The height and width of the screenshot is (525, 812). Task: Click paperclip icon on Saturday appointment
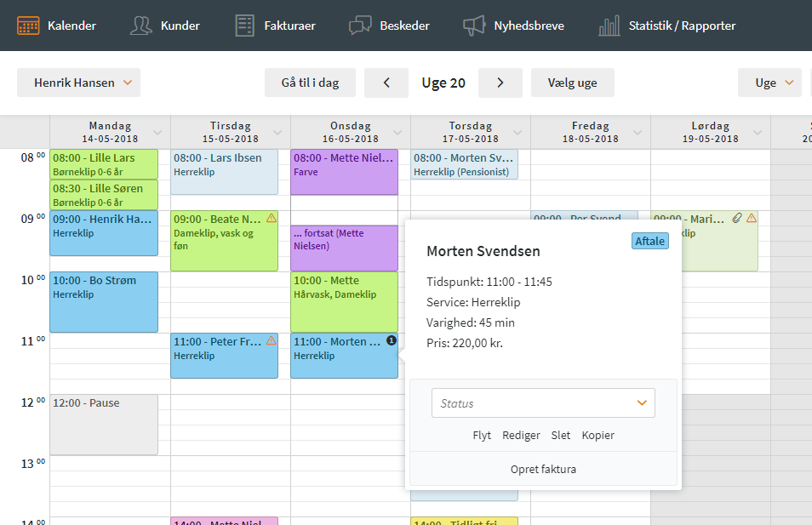point(737,219)
